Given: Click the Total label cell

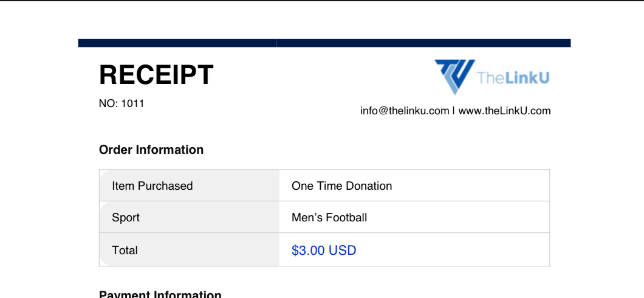Looking at the screenshot, I should point(190,249).
